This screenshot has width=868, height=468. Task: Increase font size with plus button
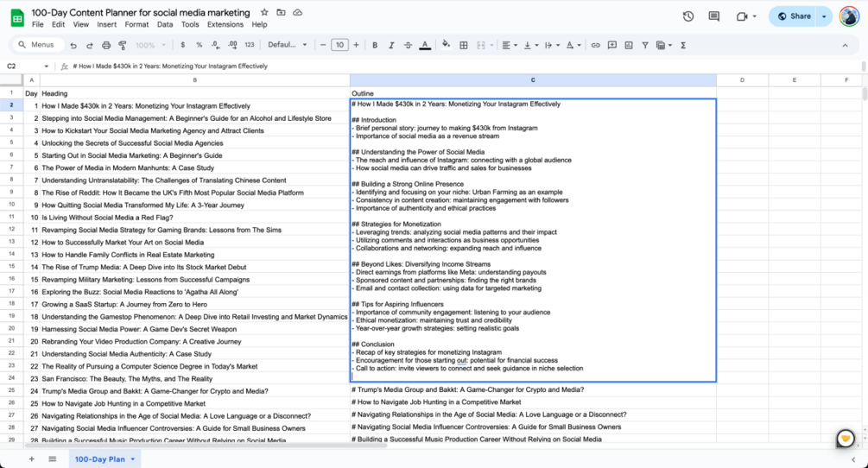click(x=356, y=46)
